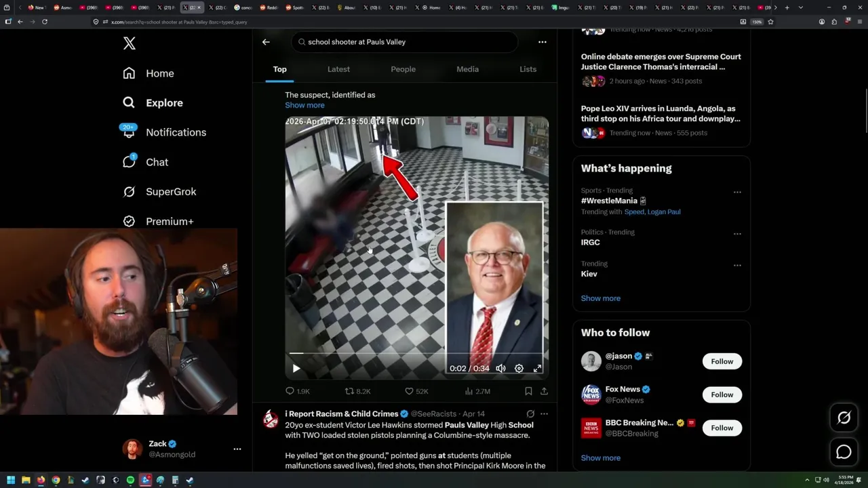Switch to the Top tab

tap(279, 69)
